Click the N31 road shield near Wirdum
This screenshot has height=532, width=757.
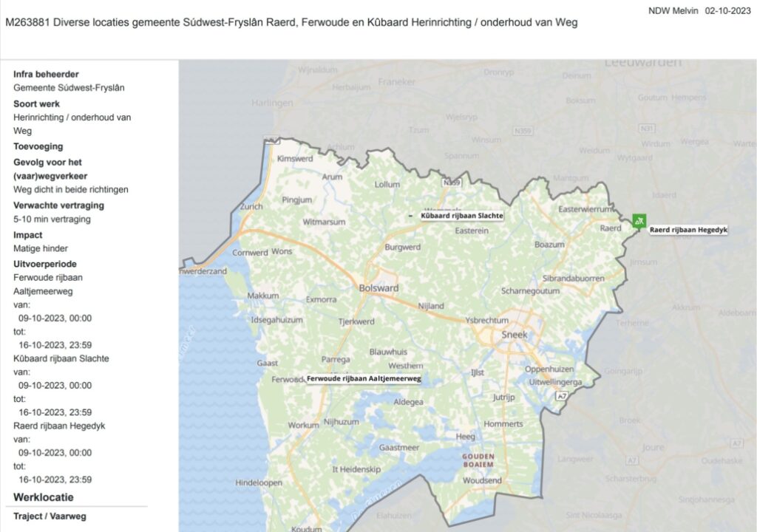click(648, 129)
